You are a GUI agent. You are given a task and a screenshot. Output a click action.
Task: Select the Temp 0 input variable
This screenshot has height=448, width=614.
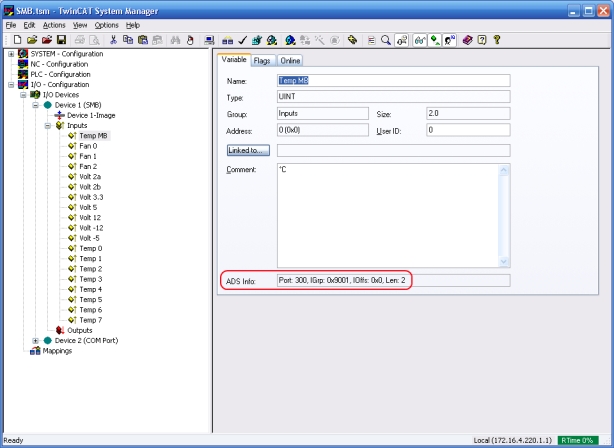pos(90,248)
